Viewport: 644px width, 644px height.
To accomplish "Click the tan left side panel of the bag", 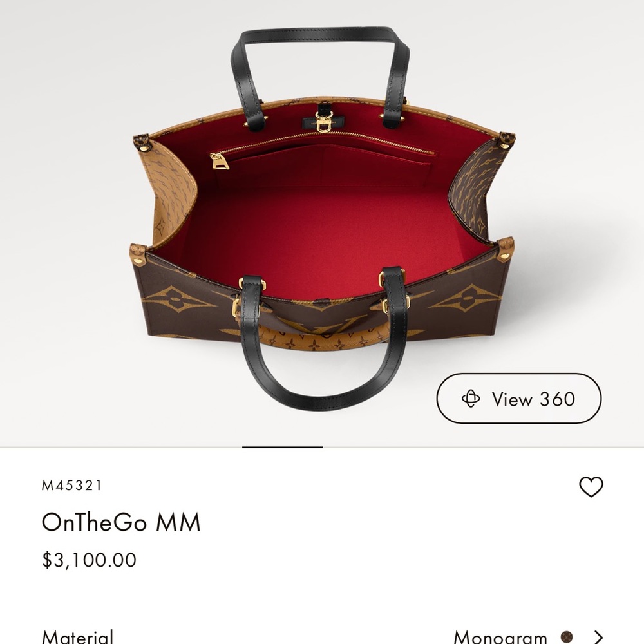I will tap(172, 193).
